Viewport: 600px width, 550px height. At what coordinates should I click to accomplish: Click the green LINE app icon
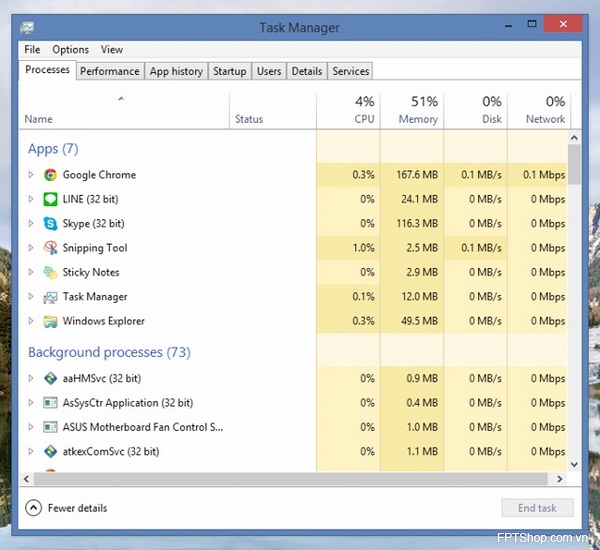click(x=50, y=199)
